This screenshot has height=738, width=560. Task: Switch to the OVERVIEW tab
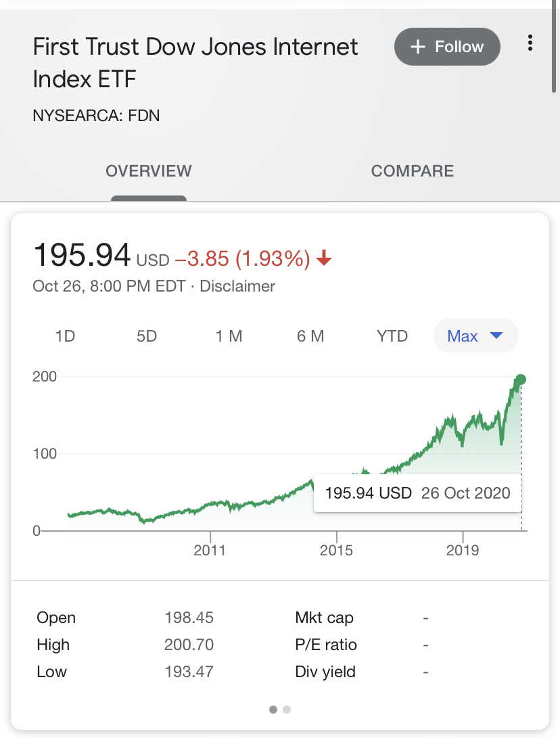pyautogui.click(x=149, y=171)
